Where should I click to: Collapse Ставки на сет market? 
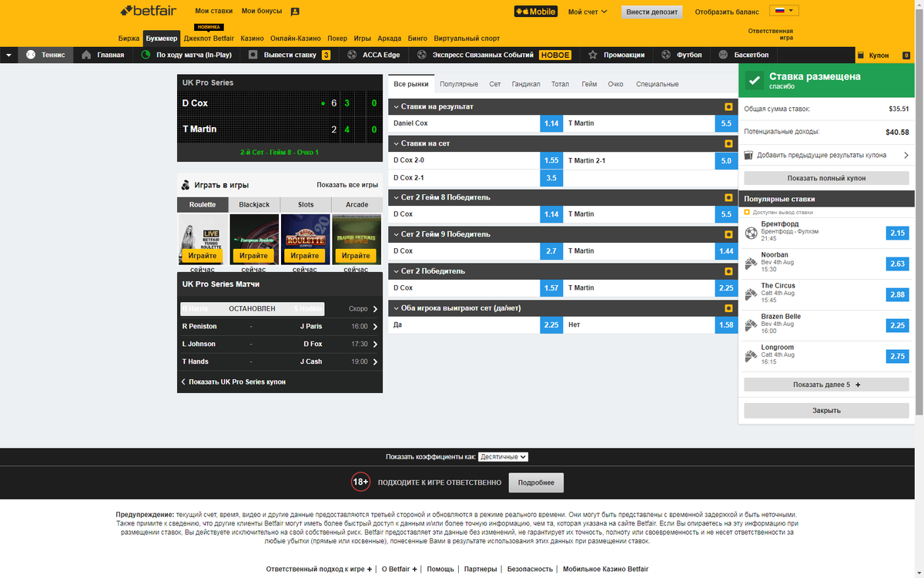click(396, 143)
